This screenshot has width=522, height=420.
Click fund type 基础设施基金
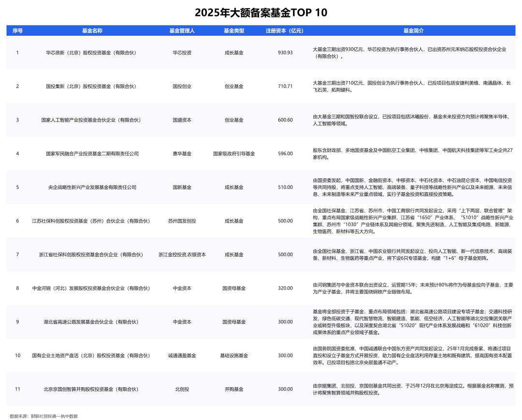234,355
